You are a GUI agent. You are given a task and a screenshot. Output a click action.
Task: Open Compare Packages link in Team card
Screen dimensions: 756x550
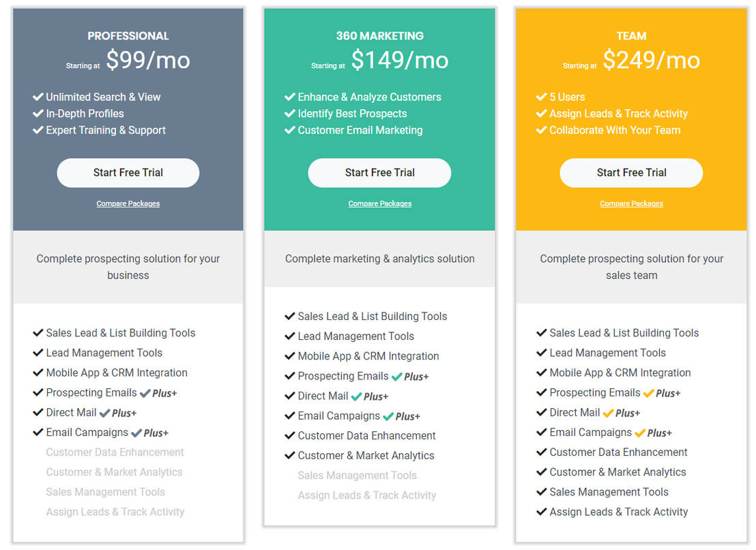point(631,203)
